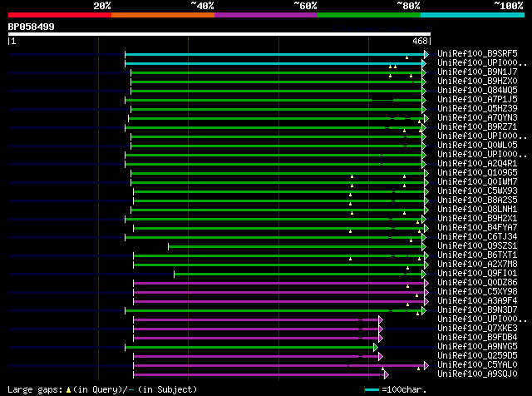Select the UniRef100_Q259D5 label
This screenshot has height=396, width=532.
[x=477, y=356]
